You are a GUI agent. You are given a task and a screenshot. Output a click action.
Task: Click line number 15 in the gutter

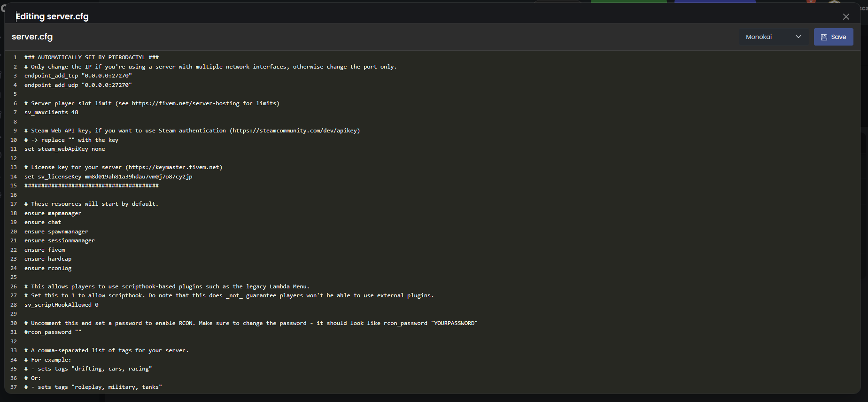(14, 186)
